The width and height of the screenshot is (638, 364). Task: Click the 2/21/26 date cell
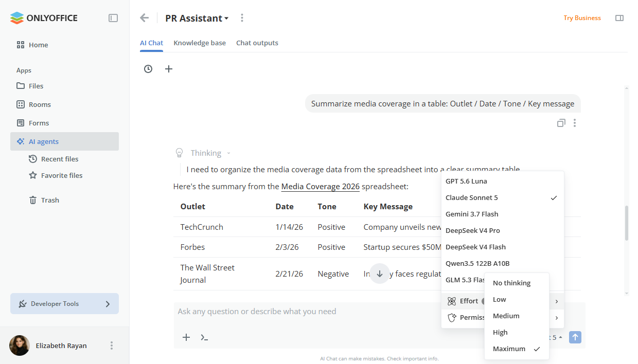coord(289,274)
